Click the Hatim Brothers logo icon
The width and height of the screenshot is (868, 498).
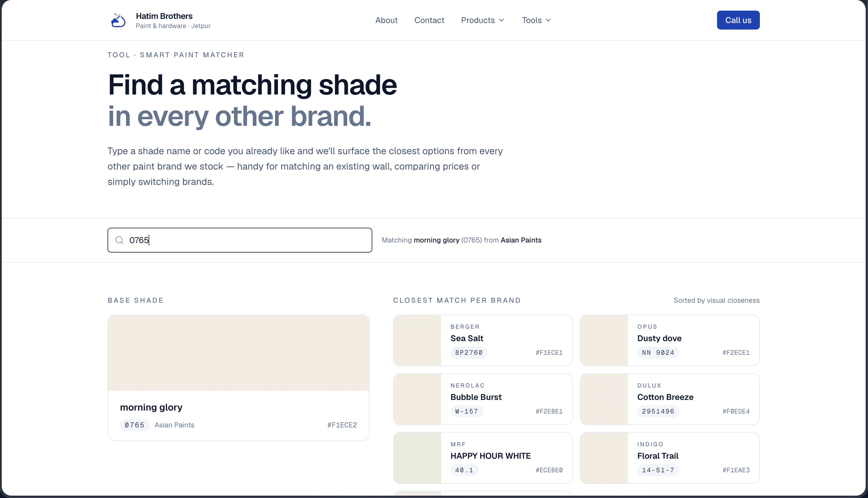tap(118, 20)
